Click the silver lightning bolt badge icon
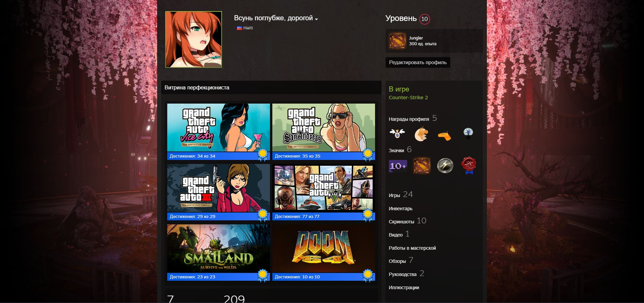644x303 pixels. (445, 166)
